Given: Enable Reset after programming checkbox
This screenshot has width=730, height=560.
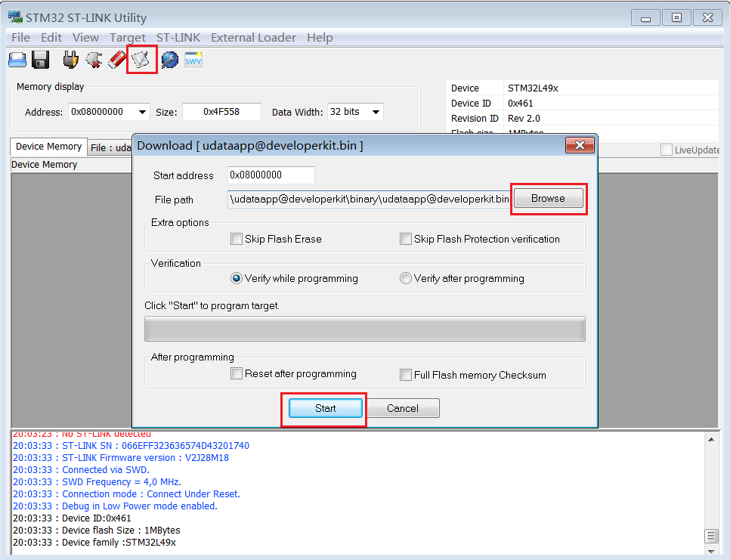Looking at the screenshot, I should click(x=237, y=374).
